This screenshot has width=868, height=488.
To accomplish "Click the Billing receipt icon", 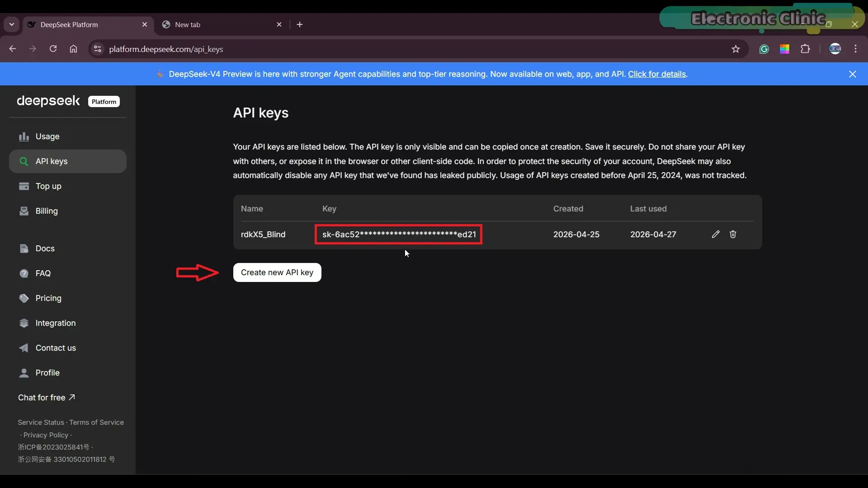I will pos(24,211).
